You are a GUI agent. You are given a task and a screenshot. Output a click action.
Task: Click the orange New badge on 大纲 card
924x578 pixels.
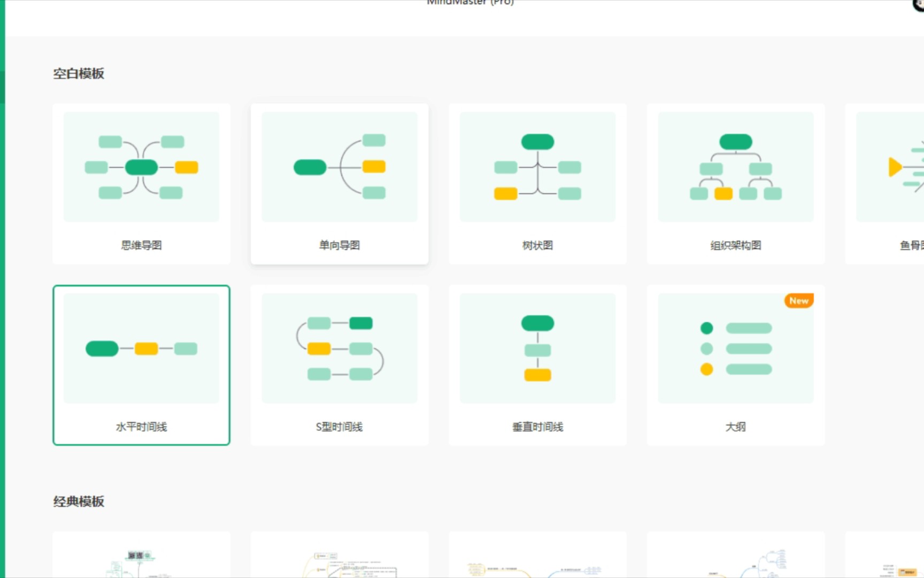(798, 301)
